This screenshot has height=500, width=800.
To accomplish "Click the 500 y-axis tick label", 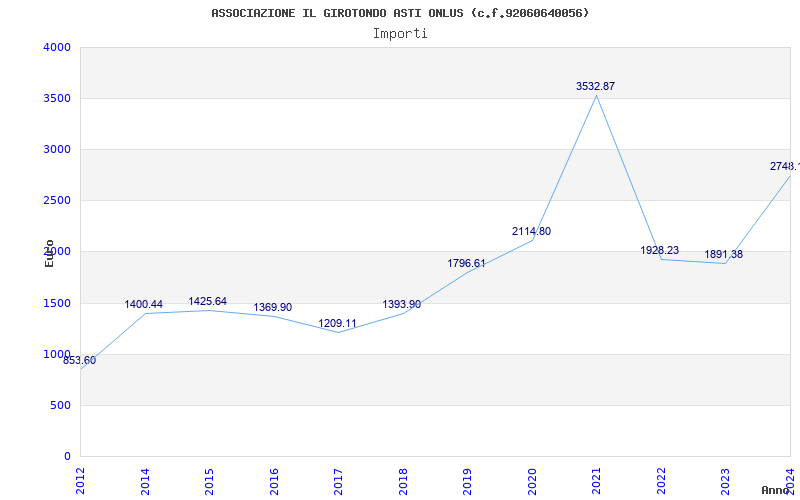I will click(61, 406).
